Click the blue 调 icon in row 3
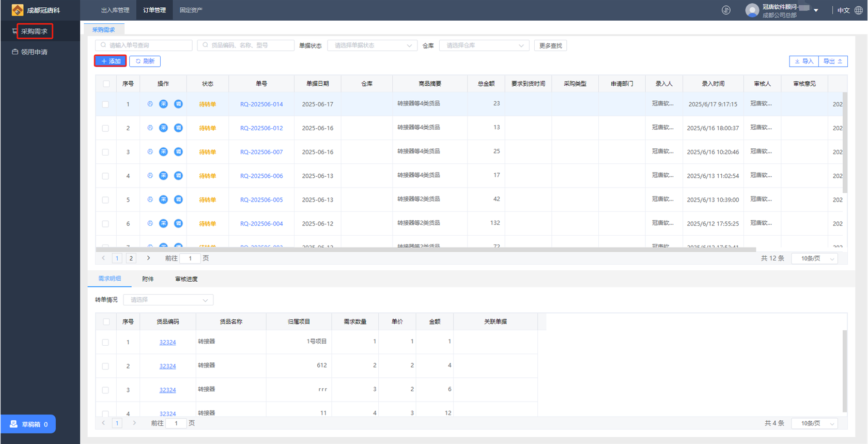Image resolution: width=868 pixels, height=444 pixels. point(178,151)
